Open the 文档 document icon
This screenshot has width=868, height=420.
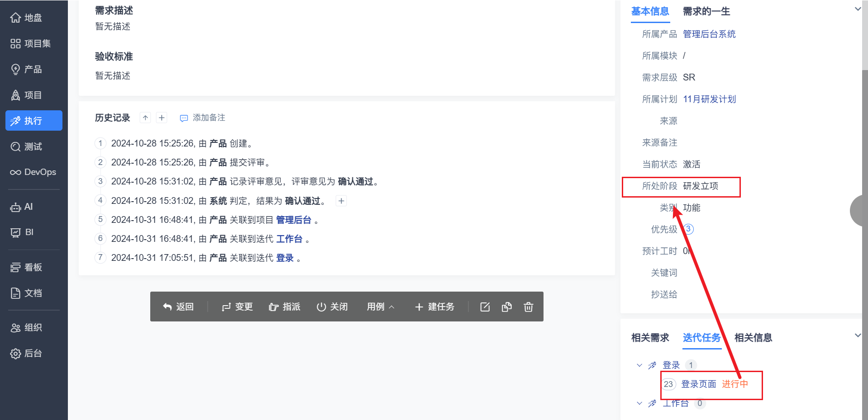coord(15,293)
